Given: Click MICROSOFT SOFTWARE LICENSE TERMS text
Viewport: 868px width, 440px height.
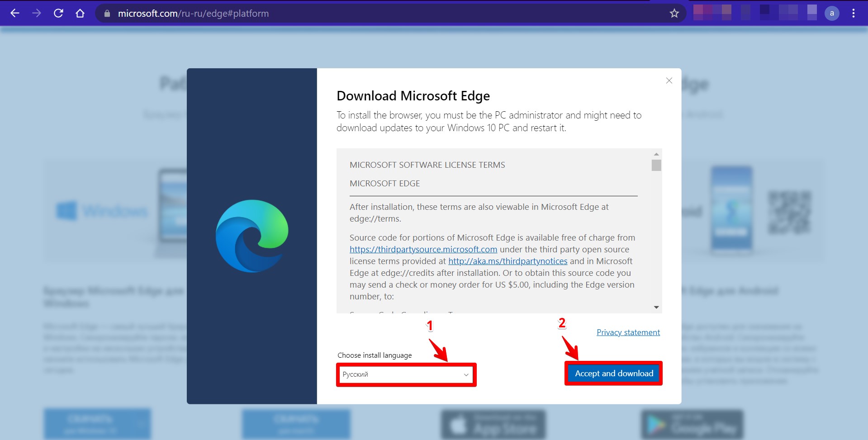Looking at the screenshot, I should point(427,165).
